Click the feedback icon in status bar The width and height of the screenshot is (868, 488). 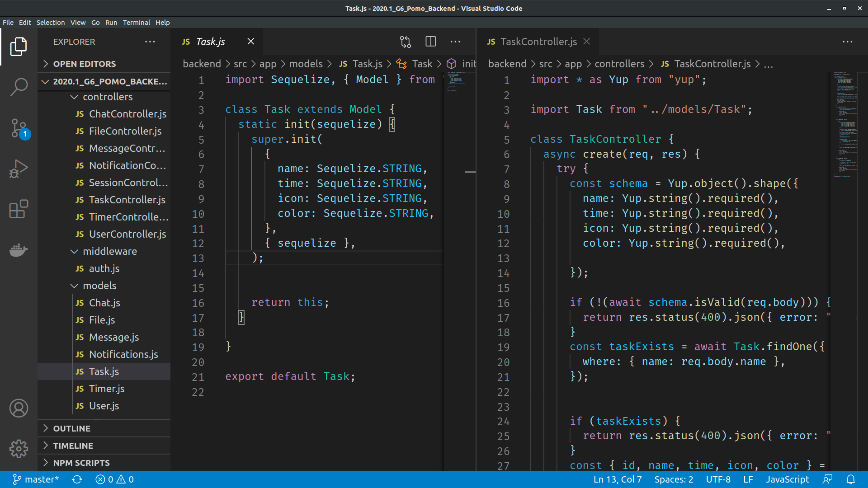coord(827,479)
